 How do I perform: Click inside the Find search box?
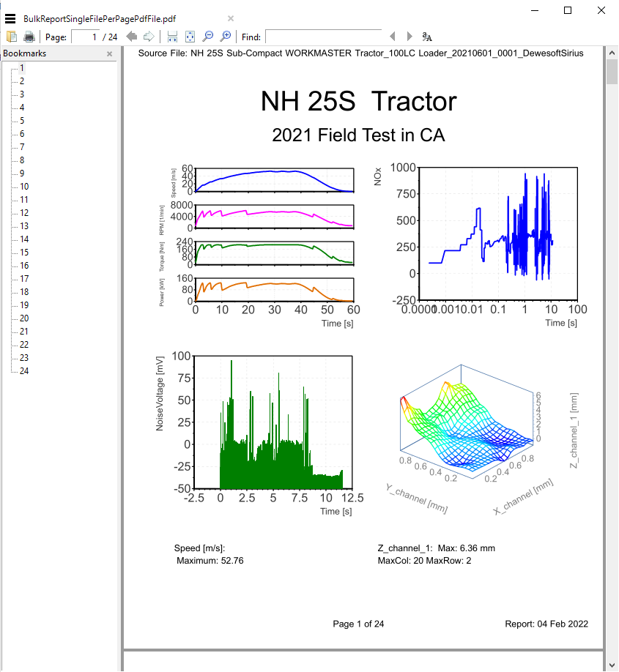click(322, 36)
